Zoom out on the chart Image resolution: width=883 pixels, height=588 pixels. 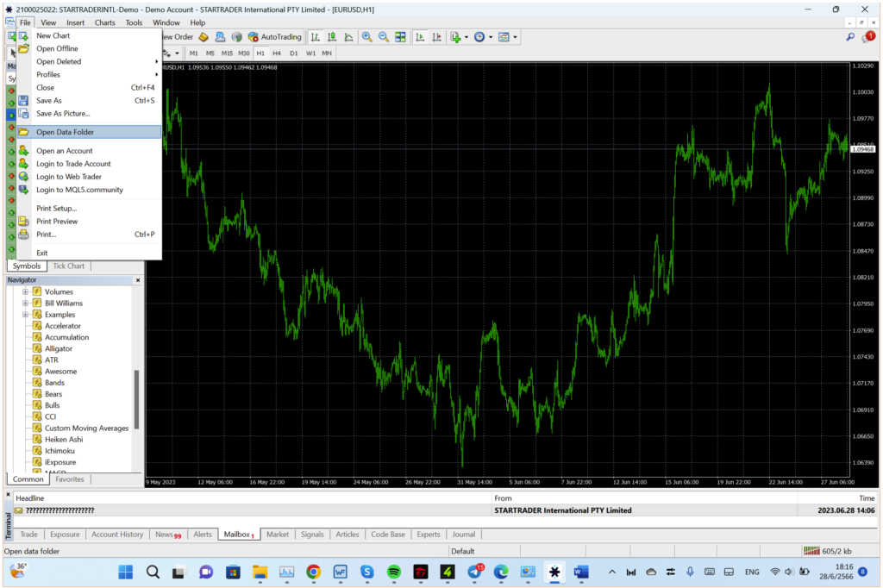point(384,37)
